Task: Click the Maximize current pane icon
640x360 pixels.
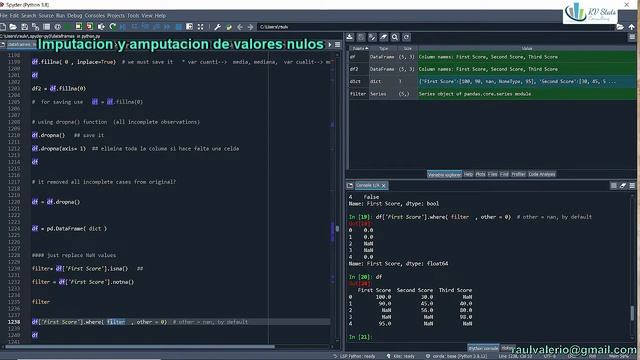Action: click(x=200, y=27)
